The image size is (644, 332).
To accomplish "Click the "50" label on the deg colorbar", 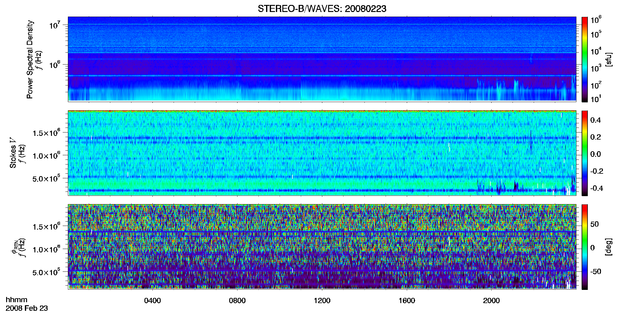I will [x=595, y=224].
